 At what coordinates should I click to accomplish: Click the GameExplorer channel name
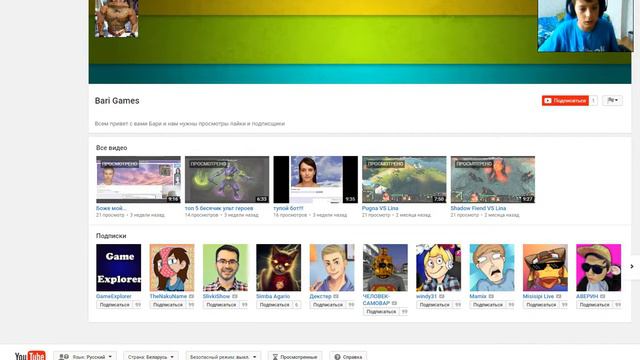[114, 296]
